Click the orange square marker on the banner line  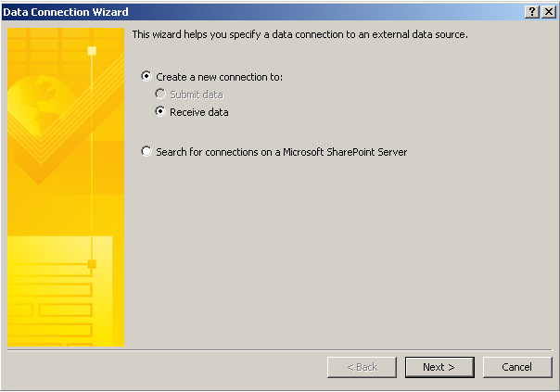pyautogui.click(x=92, y=264)
